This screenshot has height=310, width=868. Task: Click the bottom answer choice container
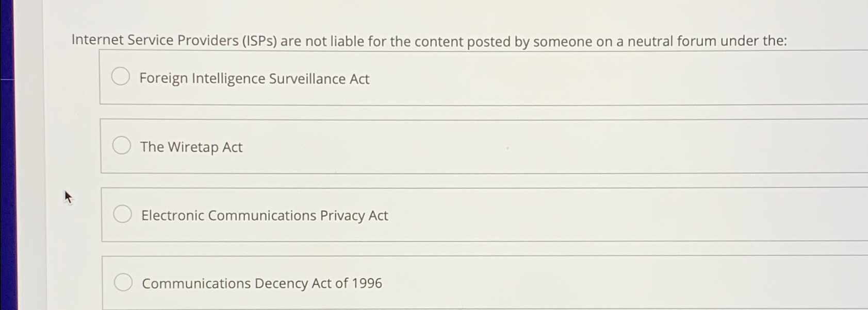pos(413,282)
